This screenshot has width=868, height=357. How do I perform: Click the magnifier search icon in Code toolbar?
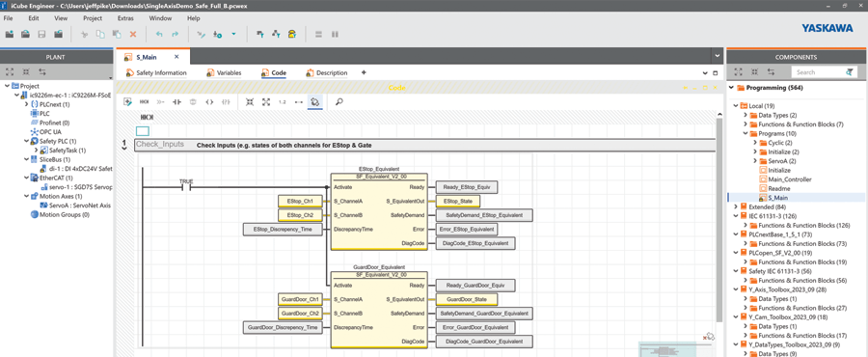[x=339, y=102]
